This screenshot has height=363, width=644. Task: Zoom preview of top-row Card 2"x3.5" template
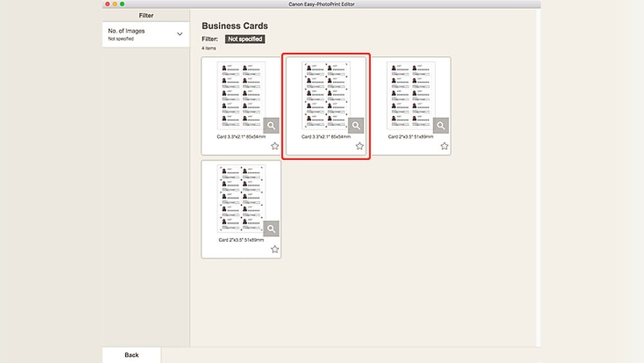[441, 125]
